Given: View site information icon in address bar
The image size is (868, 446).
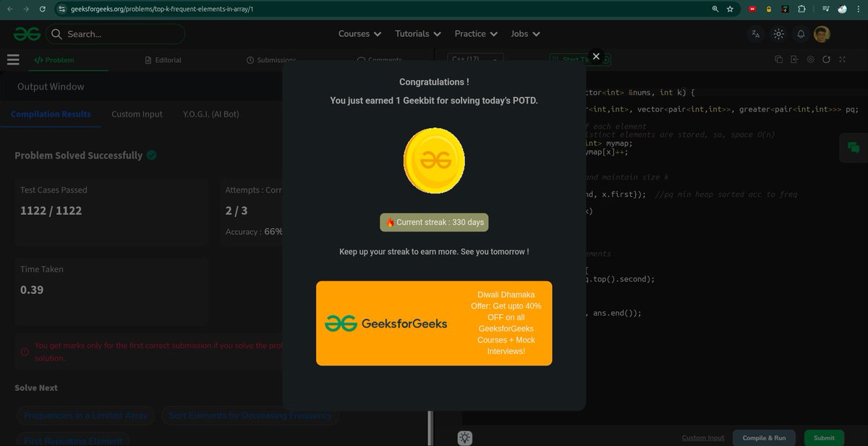Looking at the screenshot, I should [x=63, y=9].
